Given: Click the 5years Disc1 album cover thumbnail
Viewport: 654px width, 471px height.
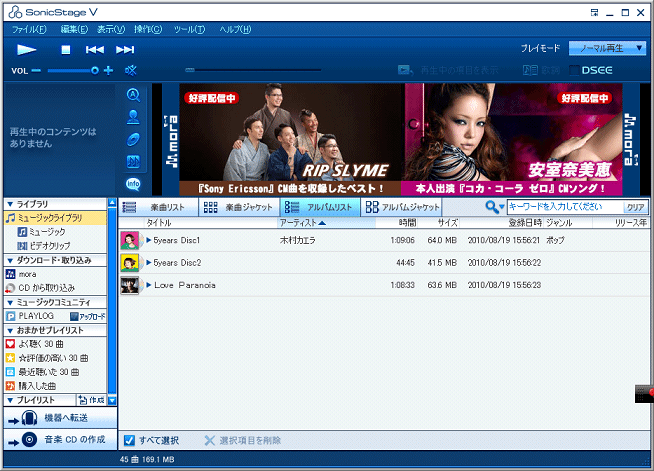Looking at the screenshot, I should (130, 240).
